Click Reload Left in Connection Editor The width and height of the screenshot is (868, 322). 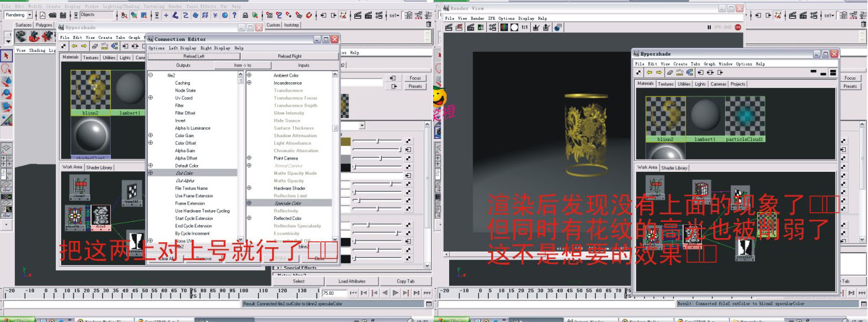point(194,56)
